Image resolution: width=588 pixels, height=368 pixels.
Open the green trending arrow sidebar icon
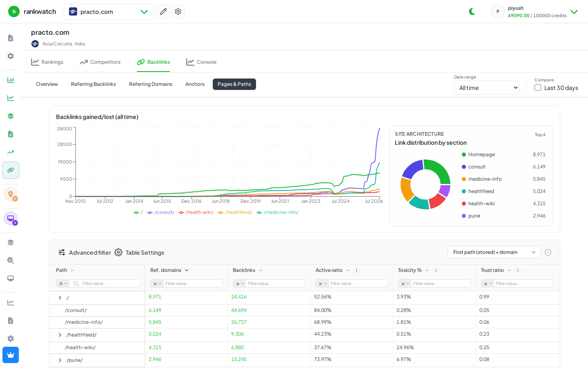[x=11, y=152]
